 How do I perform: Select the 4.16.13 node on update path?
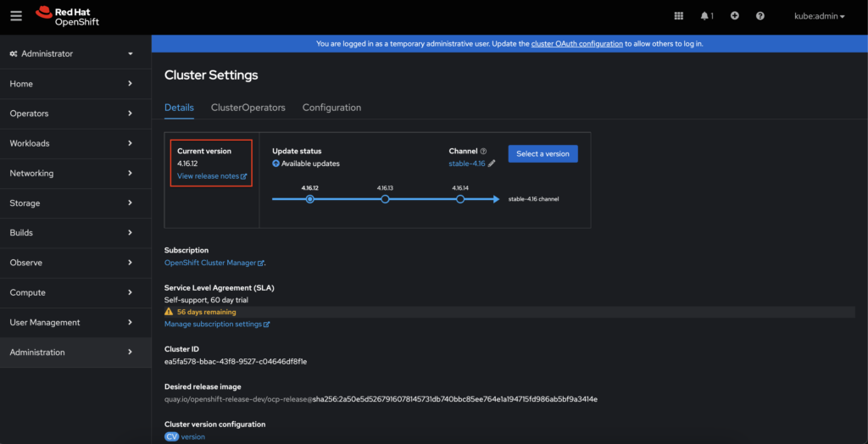pos(386,199)
